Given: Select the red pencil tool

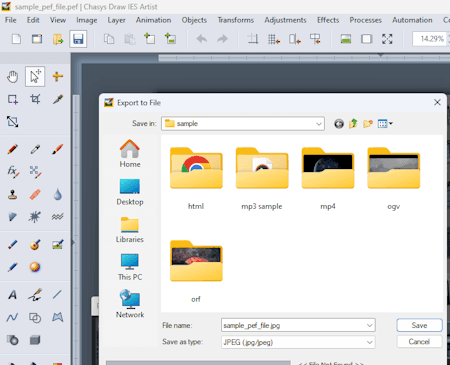Looking at the screenshot, I should pyautogui.click(x=13, y=149).
